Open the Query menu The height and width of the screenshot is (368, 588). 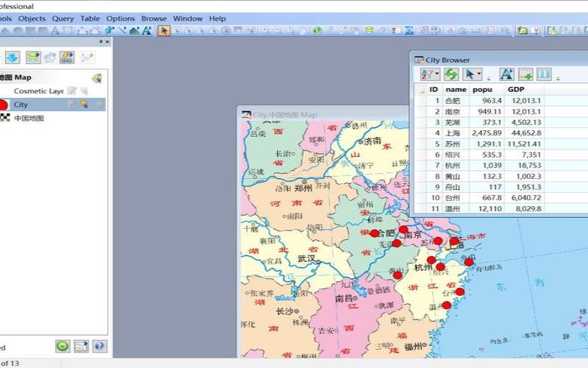62,18
